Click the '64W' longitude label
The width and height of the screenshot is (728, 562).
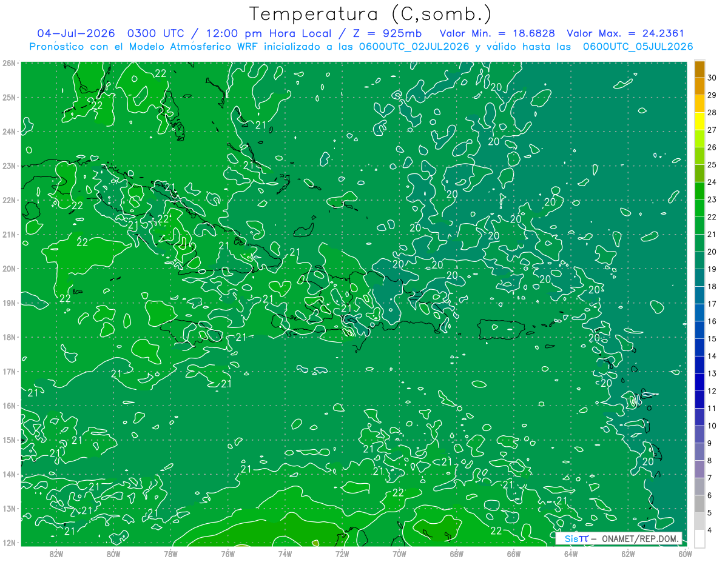pyautogui.click(x=570, y=553)
